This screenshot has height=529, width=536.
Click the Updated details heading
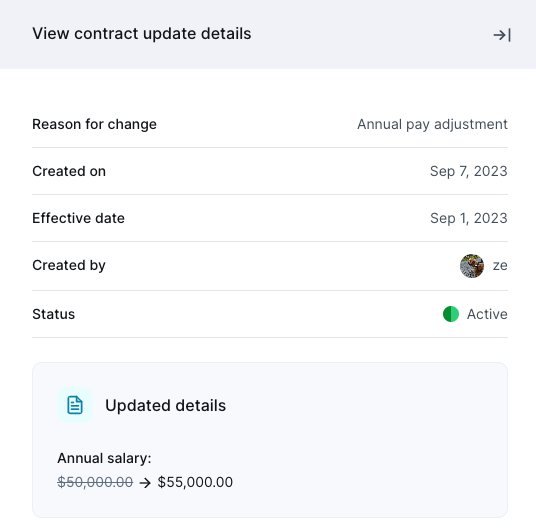pos(165,405)
